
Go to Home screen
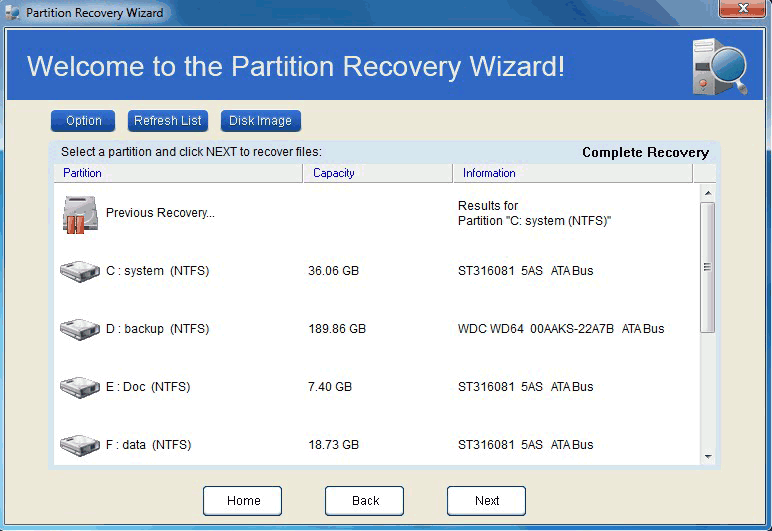pos(243,501)
